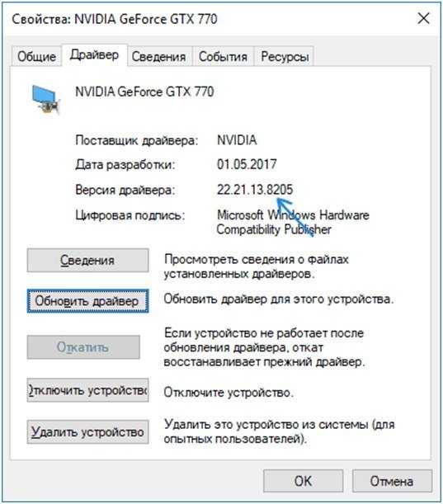Click the Сведения driver files button
This screenshot has height=504, width=443.
click(87, 261)
